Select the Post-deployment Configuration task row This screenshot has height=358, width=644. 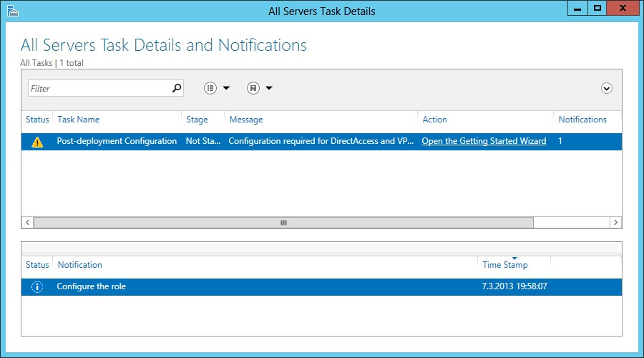click(117, 141)
